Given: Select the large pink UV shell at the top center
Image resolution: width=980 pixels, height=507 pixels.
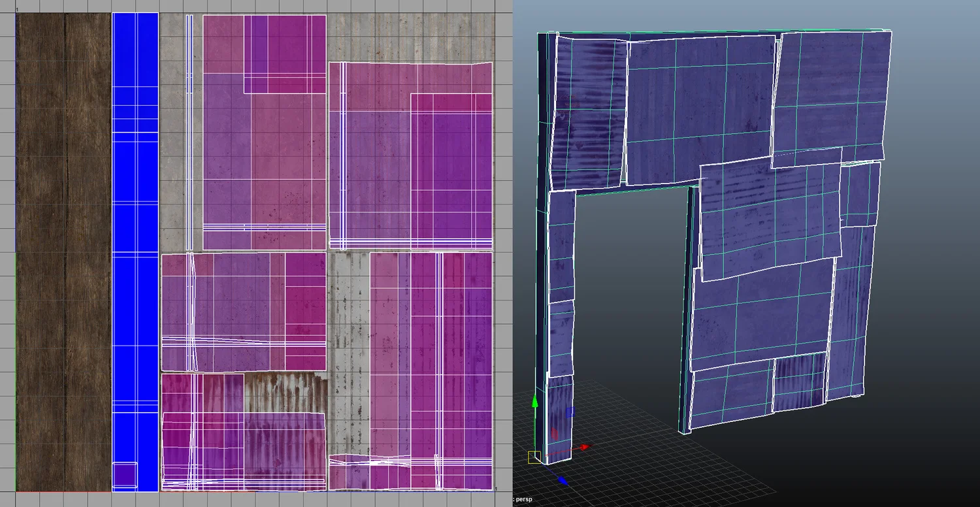Looking at the screenshot, I should 261,131.
